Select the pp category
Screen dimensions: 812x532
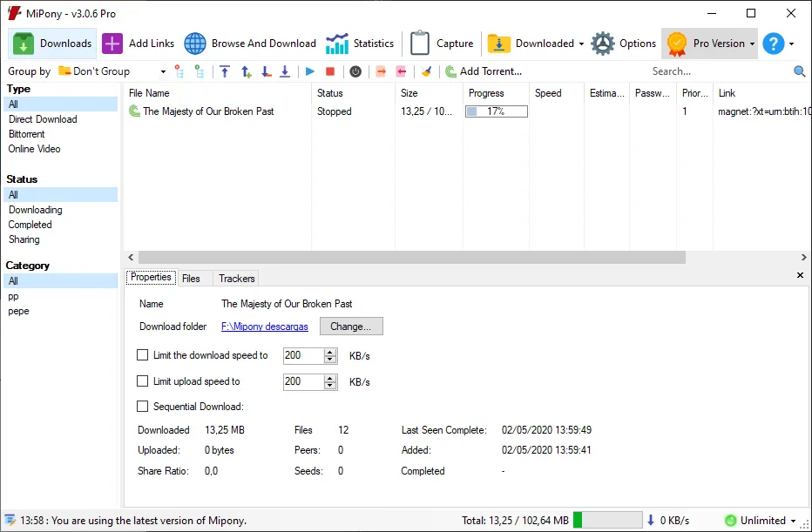tap(13, 296)
